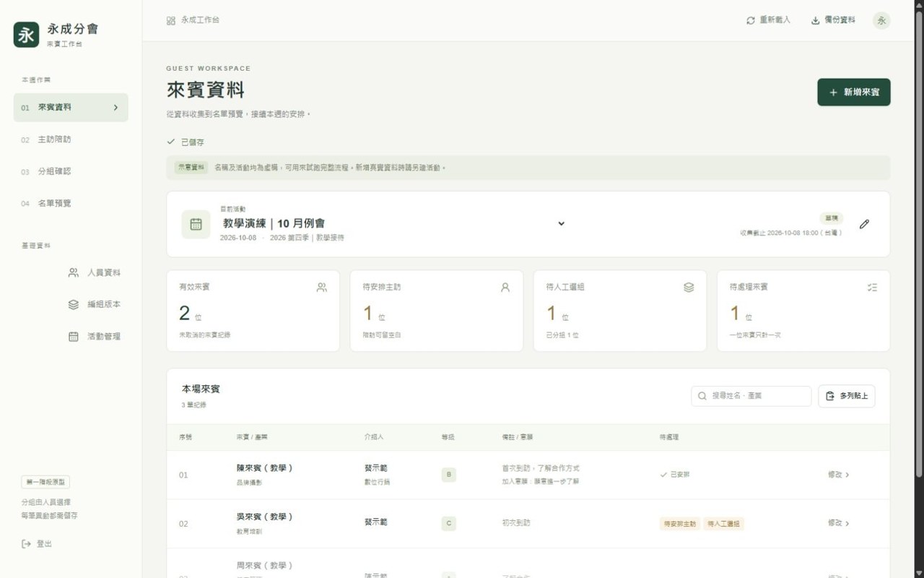Click the 第一階段原型 badge in the sidebar

[45, 482]
